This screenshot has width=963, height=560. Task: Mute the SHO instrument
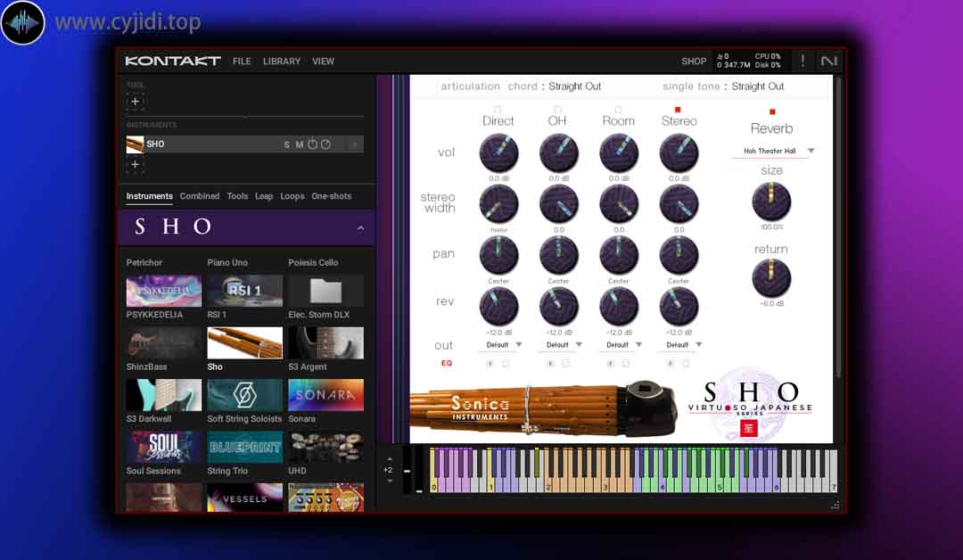click(x=299, y=144)
